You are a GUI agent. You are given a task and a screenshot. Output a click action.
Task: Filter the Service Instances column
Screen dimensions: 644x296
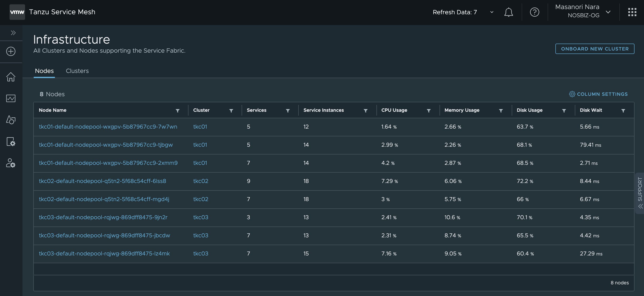365,110
